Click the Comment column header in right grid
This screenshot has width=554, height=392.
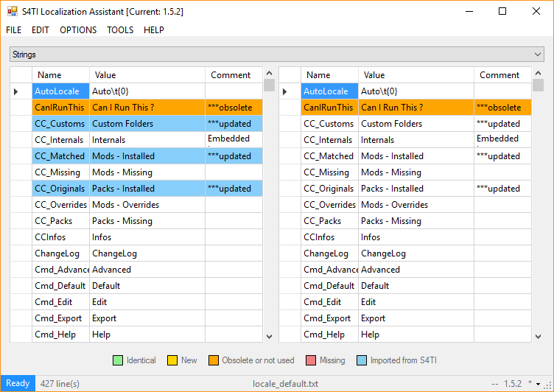coord(499,75)
